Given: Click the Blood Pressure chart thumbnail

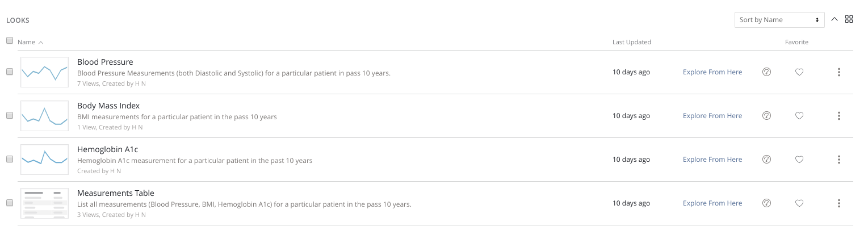Looking at the screenshot, I should (x=44, y=72).
